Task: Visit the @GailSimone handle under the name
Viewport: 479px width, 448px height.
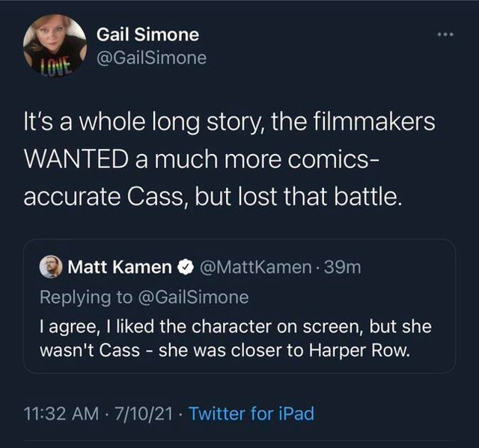Action: (x=151, y=58)
